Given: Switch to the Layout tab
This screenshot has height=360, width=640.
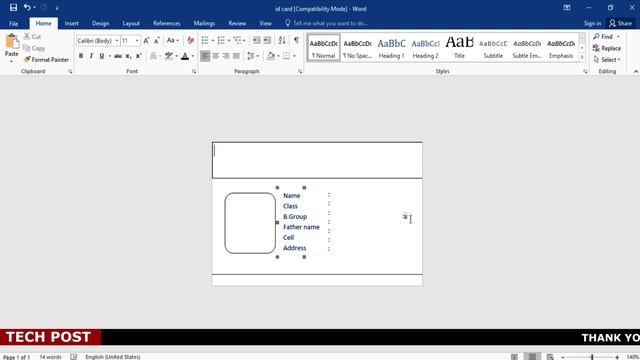Looking at the screenshot, I should (131, 23).
